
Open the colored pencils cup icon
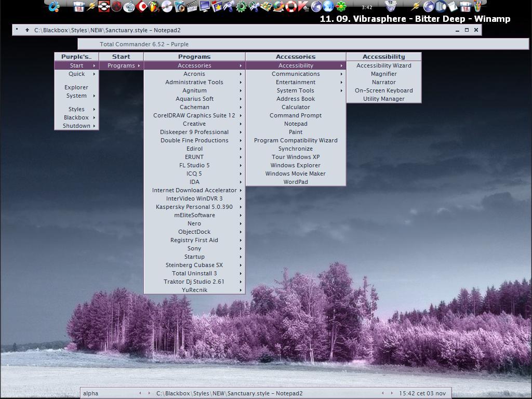477,6
